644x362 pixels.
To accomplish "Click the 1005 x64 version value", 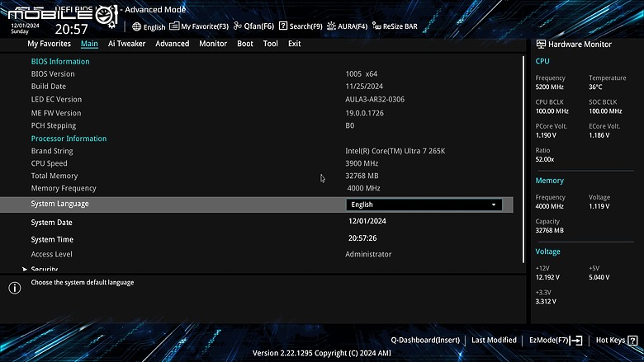I will click(x=361, y=73).
